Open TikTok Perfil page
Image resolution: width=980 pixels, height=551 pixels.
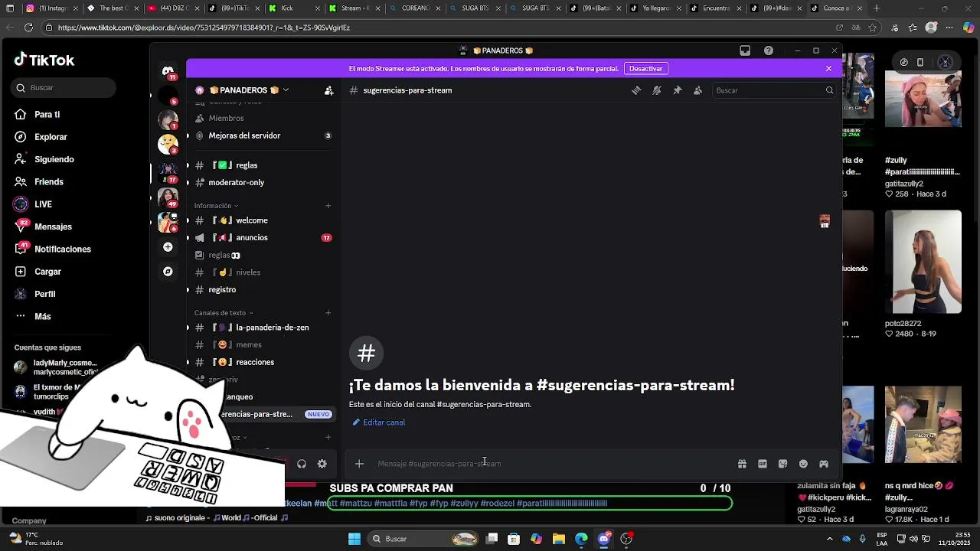[34, 294]
